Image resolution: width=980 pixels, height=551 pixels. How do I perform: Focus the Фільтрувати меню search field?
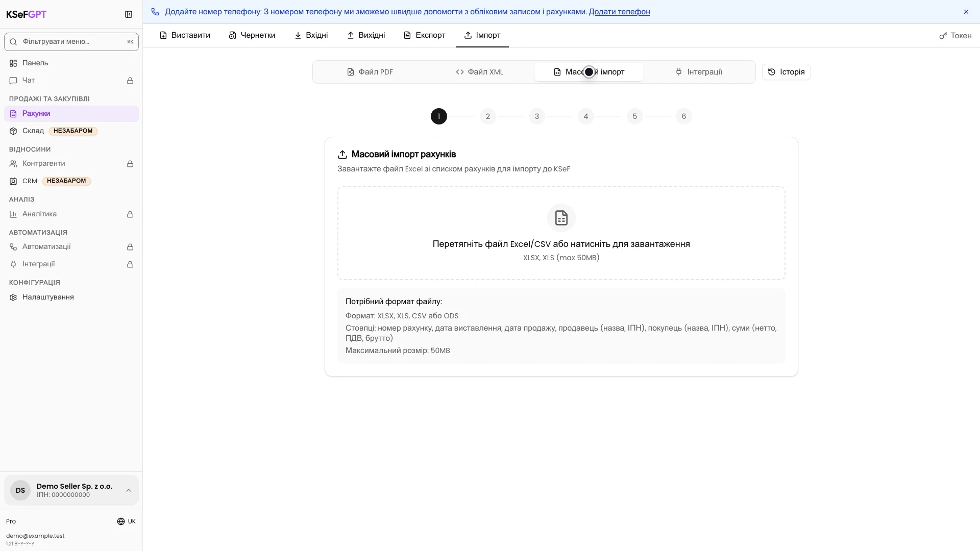[x=71, y=42]
